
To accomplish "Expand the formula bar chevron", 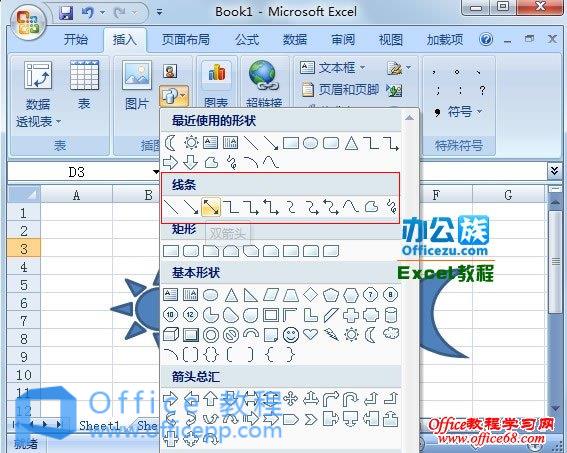I will [x=554, y=170].
